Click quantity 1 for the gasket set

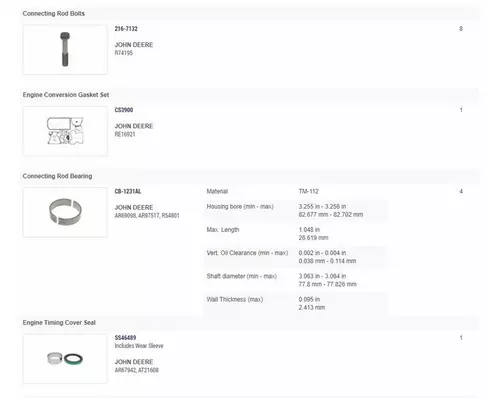[x=461, y=110]
